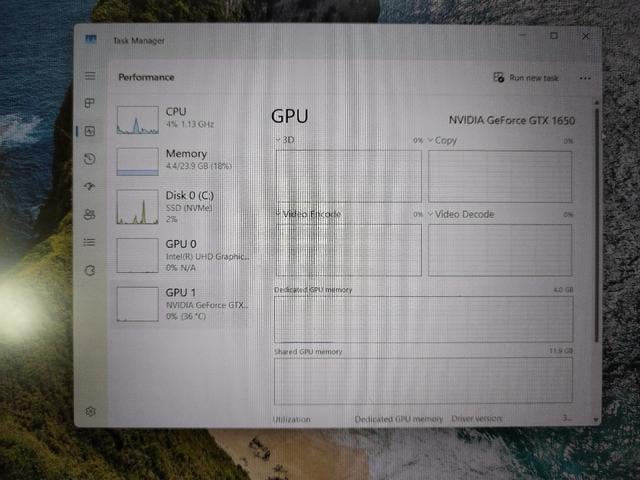Open the Users page icon
This screenshot has height=480, width=640.
point(89,214)
